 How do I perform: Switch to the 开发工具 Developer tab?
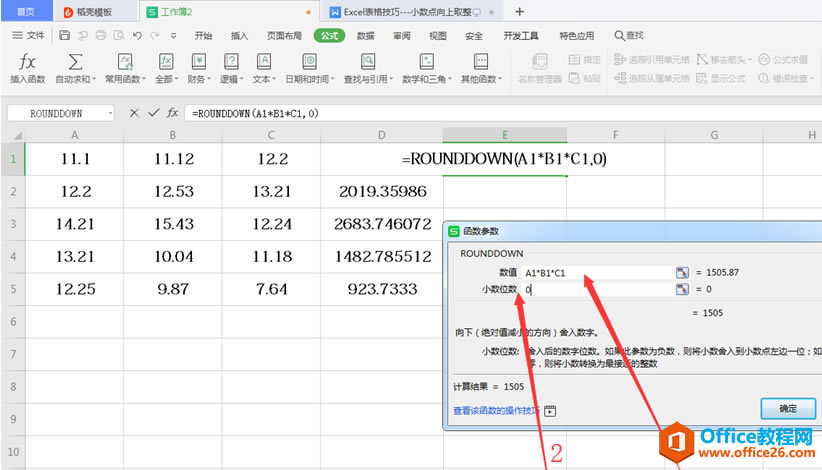[x=521, y=36]
